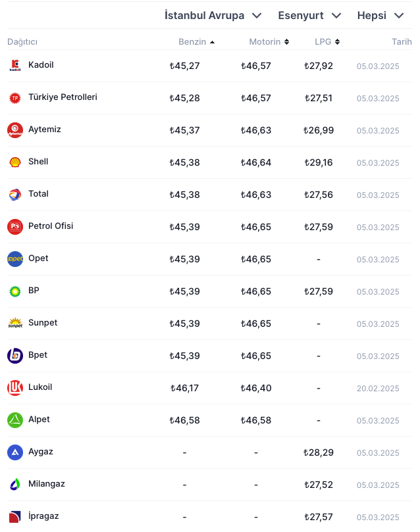
Task: Click the Milangaz logo icon
Action: tap(15, 485)
